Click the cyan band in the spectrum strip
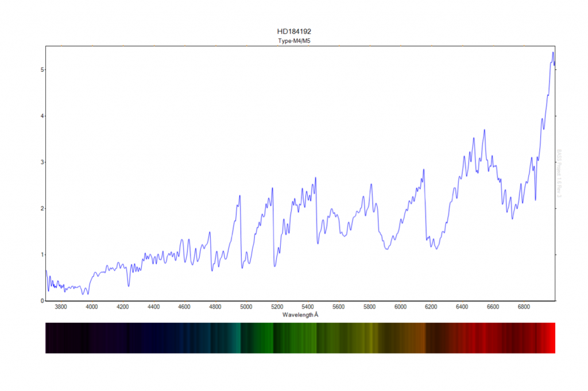The image size is (588, 391). click(x=235, y=338)
